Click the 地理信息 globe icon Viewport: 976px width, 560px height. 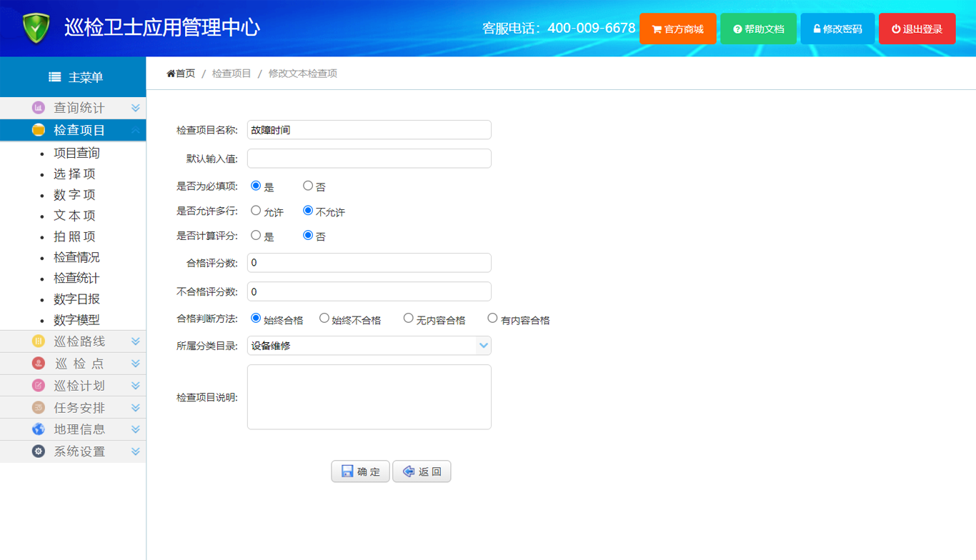click(x=39, y=429)
